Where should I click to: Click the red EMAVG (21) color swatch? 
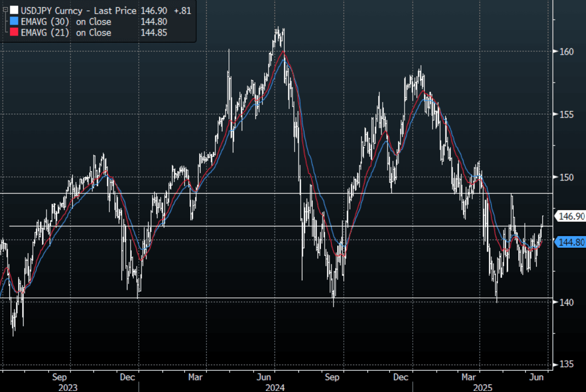(x=14, y=33)
